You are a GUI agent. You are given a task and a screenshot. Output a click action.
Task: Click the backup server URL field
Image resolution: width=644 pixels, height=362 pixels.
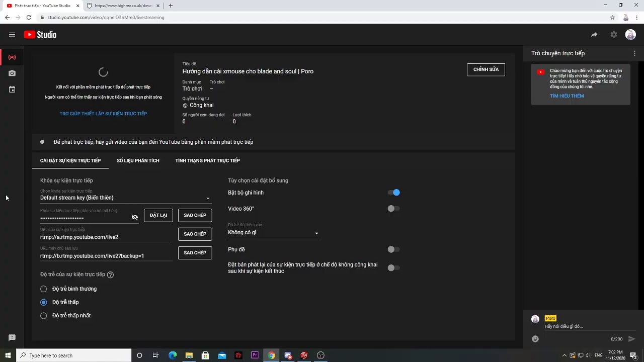106,256
